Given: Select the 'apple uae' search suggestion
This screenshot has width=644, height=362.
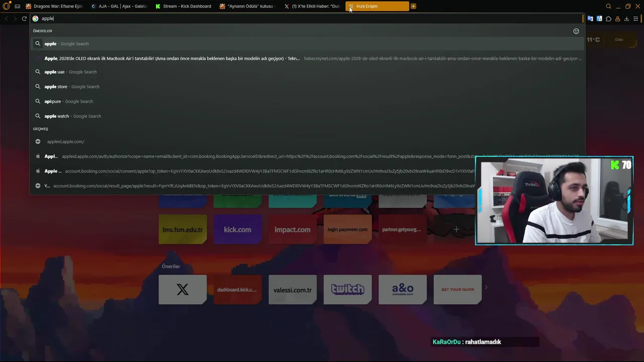Looking at the screenshot, I should 307,72.
